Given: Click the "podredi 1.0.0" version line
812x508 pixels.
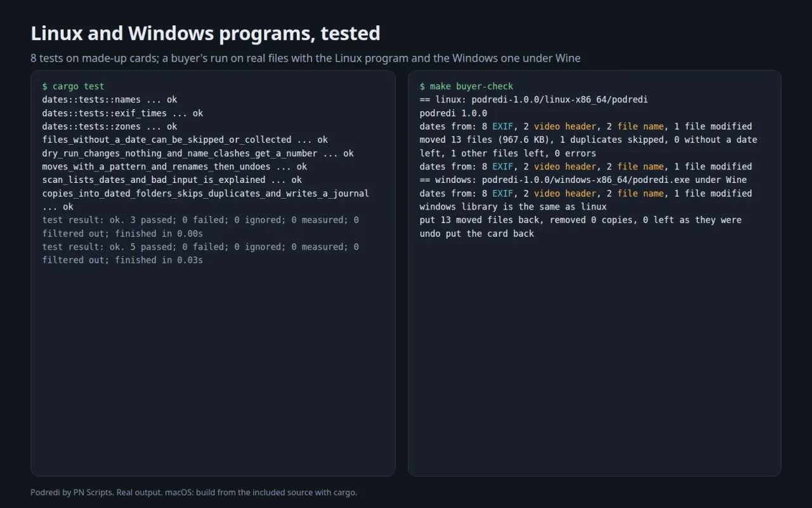Looking at the screenshot, I should pos(454,113).
